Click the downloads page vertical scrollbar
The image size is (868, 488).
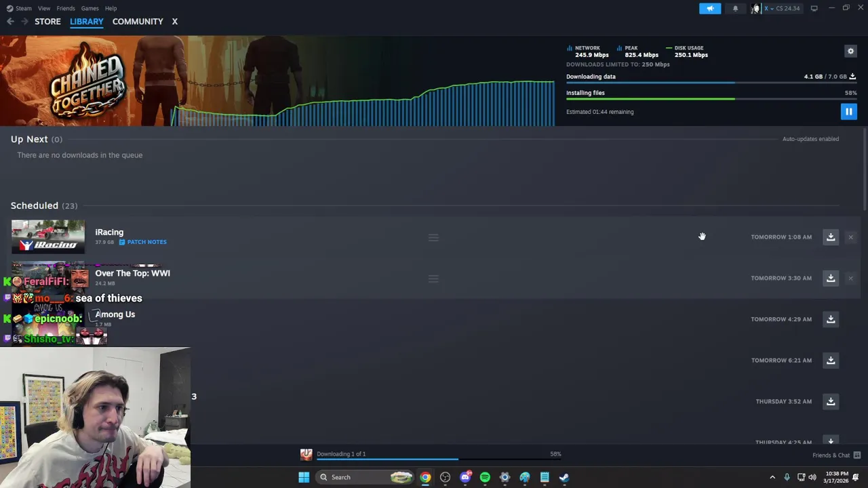[x=865, y=169]
